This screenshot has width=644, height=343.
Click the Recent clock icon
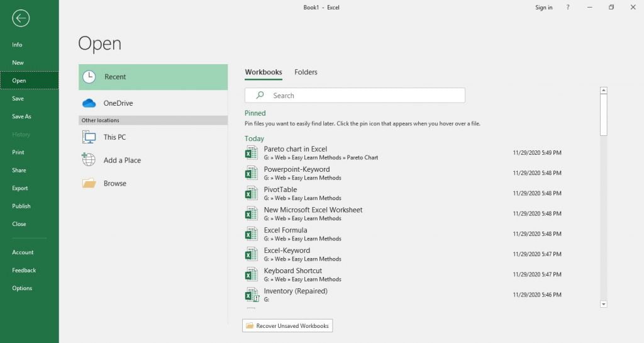tap(89, 77)
